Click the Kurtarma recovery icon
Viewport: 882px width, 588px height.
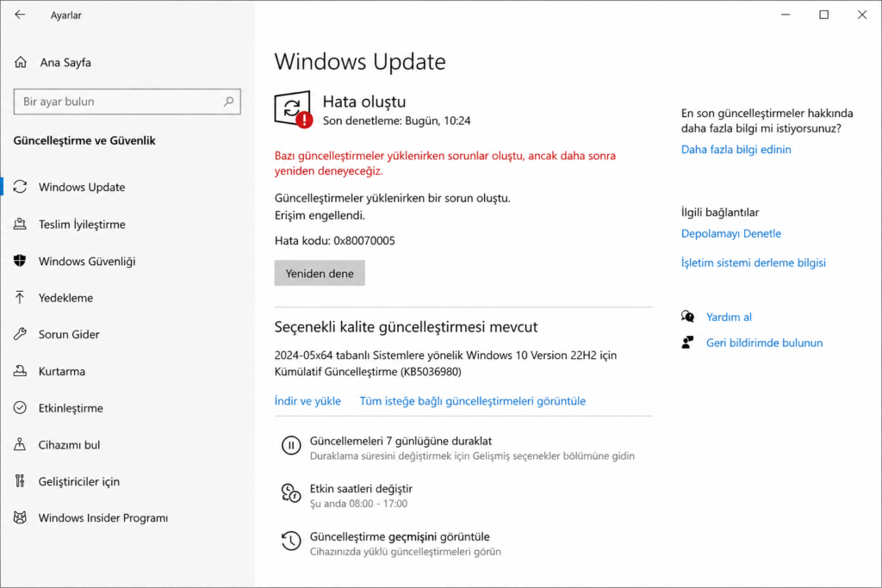21,371
